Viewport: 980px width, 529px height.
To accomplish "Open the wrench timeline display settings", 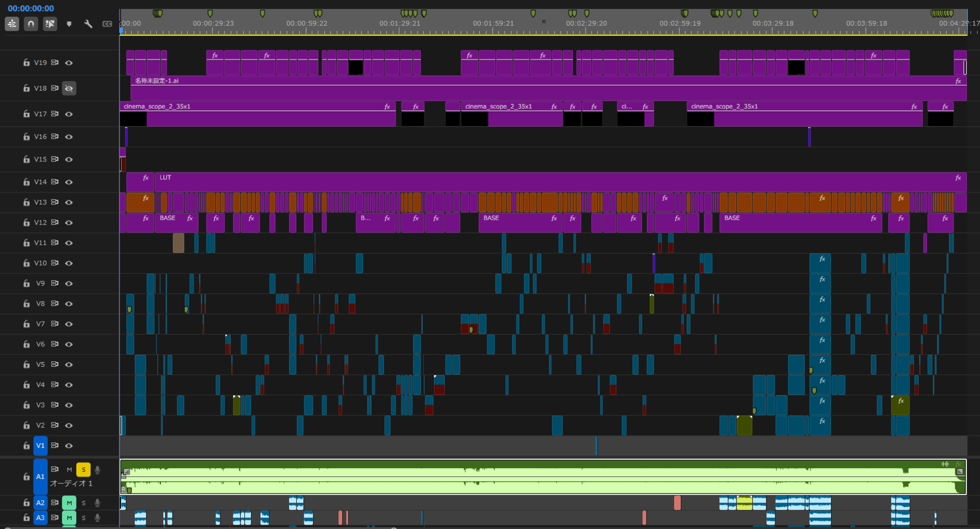I will (88, 24).
